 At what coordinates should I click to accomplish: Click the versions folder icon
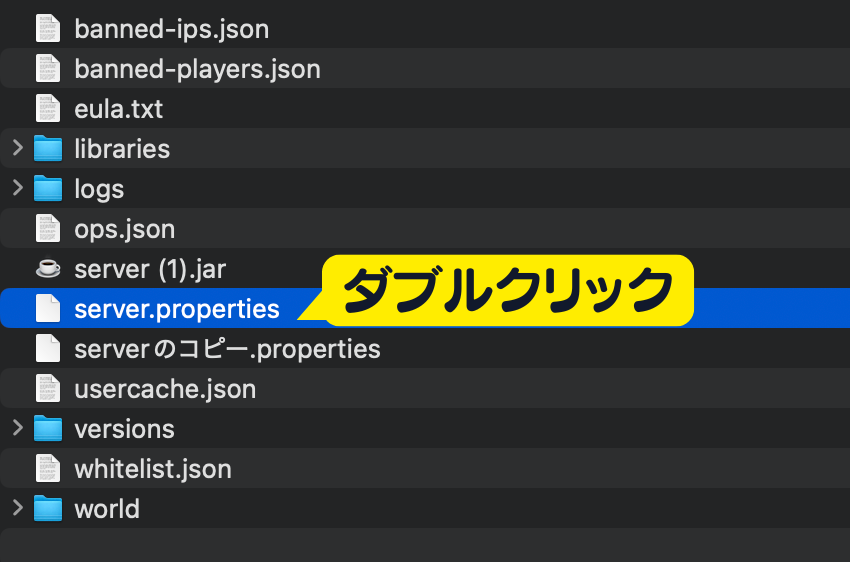point(48,429)
